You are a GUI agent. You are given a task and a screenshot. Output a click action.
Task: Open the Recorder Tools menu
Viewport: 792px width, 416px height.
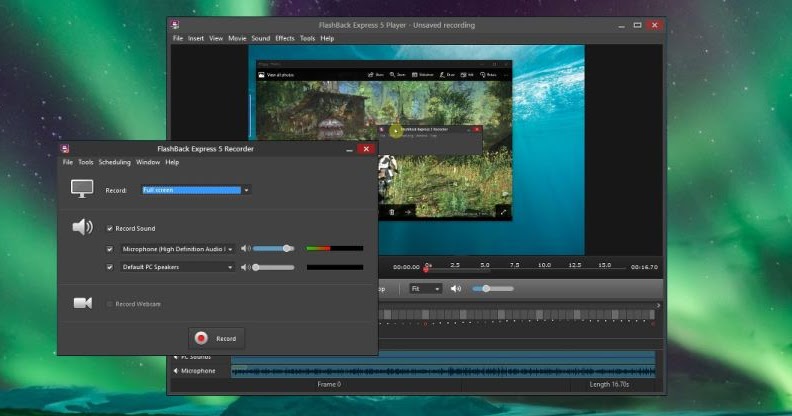point(86,162)
